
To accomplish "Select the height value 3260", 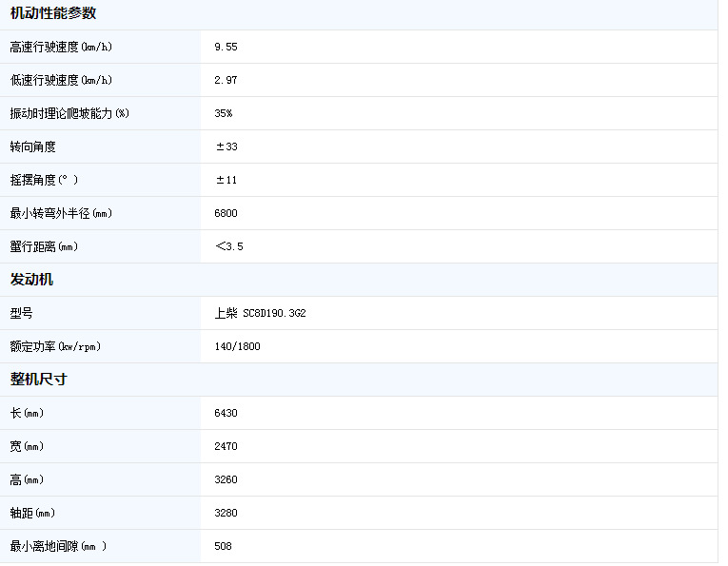I will point(226,479).
